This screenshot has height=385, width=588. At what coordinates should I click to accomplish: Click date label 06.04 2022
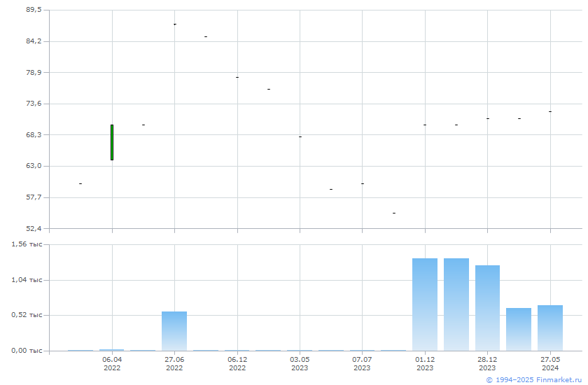(x=112, y=363)
